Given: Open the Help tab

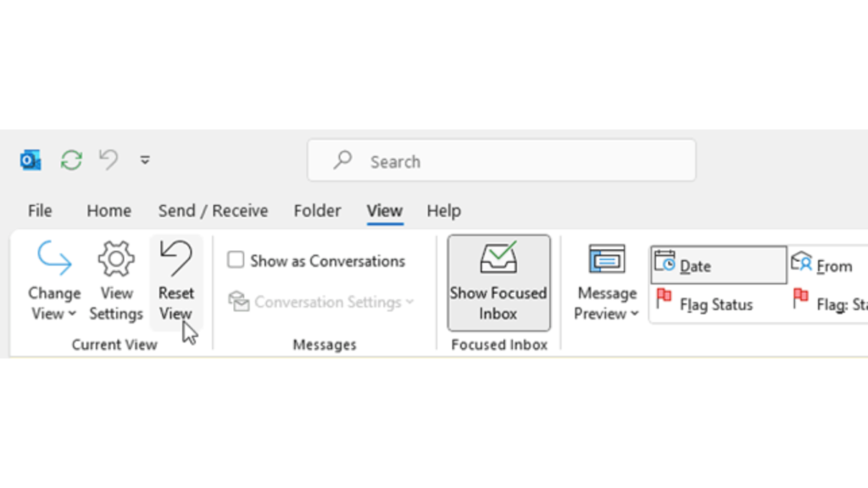Looking at the screenshot, I should [443, 211].
